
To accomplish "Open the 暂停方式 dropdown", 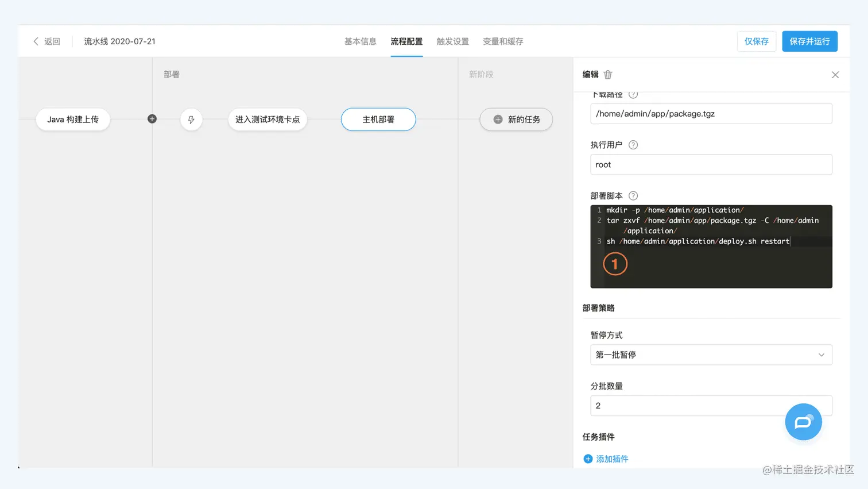I will 711,355.
